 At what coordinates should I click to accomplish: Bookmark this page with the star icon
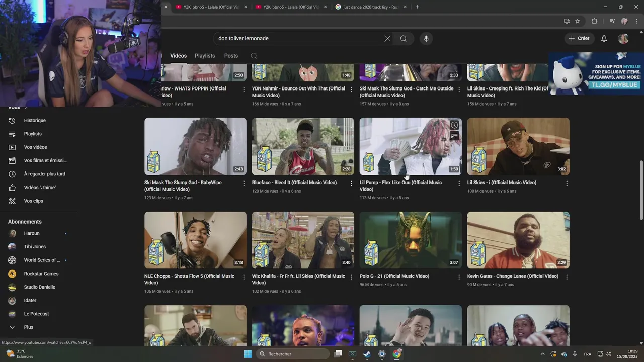(578, 21)
